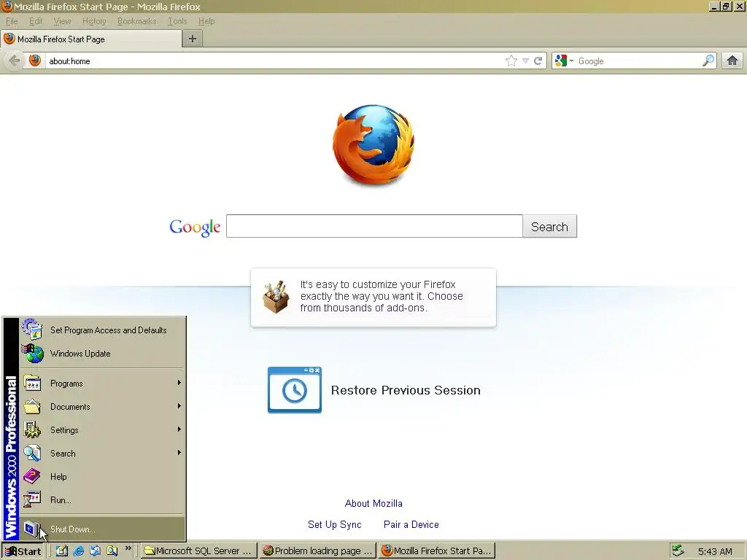Launch Outlook Express from quick launch
747x560 pixels.
coord(96,551)
